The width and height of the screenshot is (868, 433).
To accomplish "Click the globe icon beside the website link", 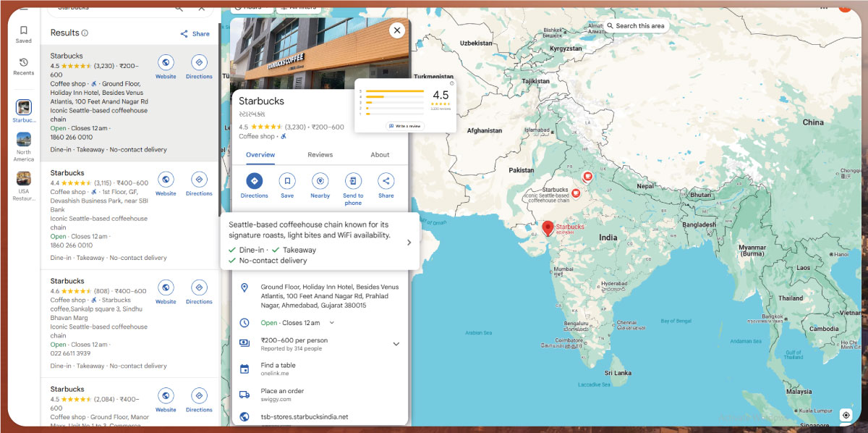I will [x=244, y=417].
